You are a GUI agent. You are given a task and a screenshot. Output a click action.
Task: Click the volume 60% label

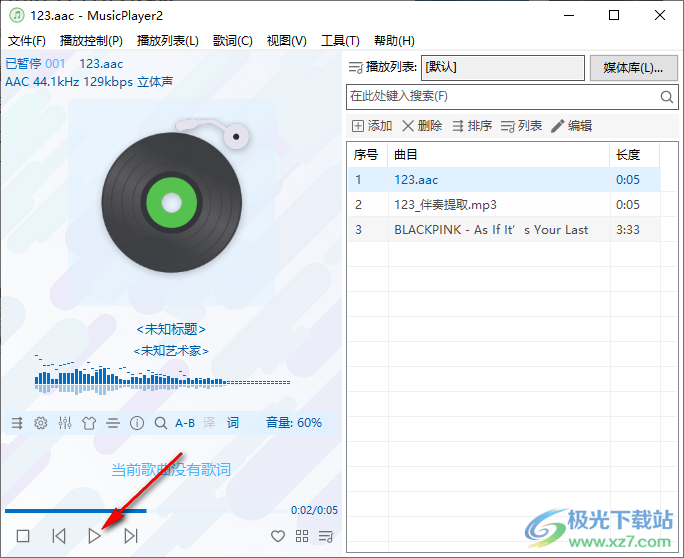tap(294, 423)
